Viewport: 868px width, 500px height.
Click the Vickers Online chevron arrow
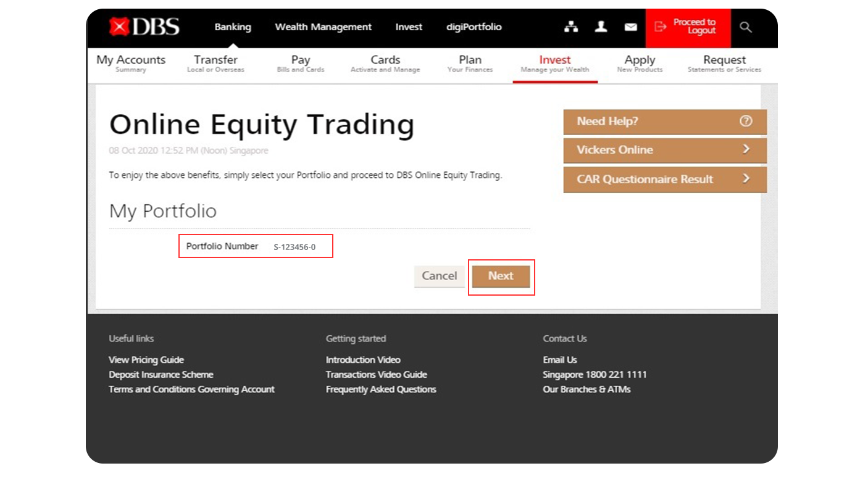pos(746,149)
